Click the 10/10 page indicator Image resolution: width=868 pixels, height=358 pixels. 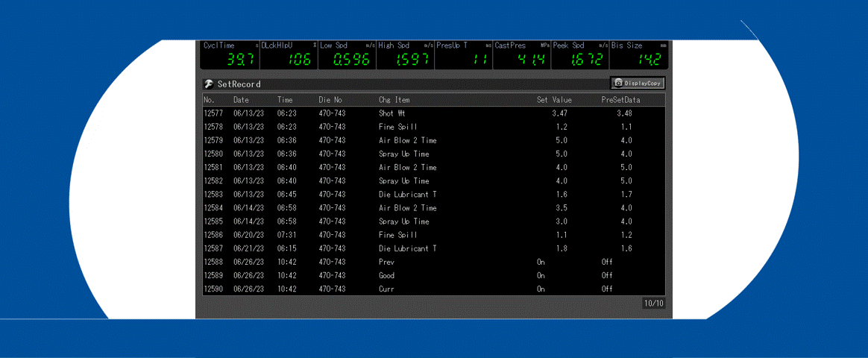coord(653,304)
